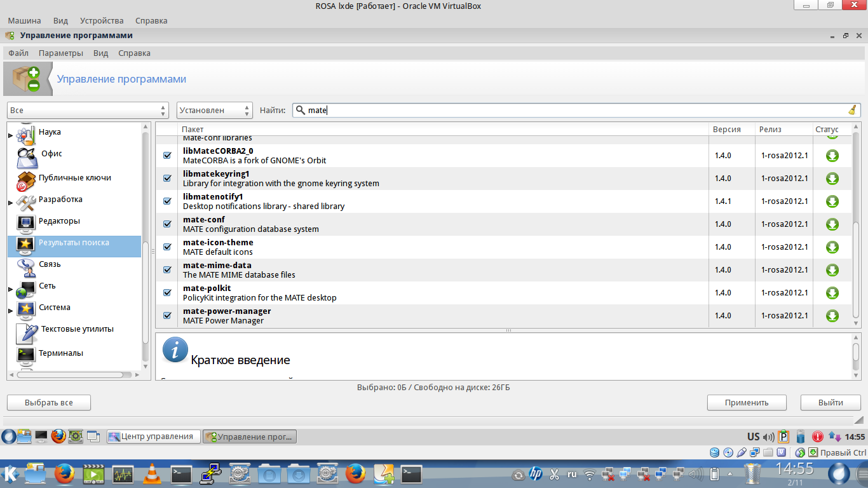This screenshot has width=868, height=488.
Task: Click the Применить button
Action: tap(747, 402)
